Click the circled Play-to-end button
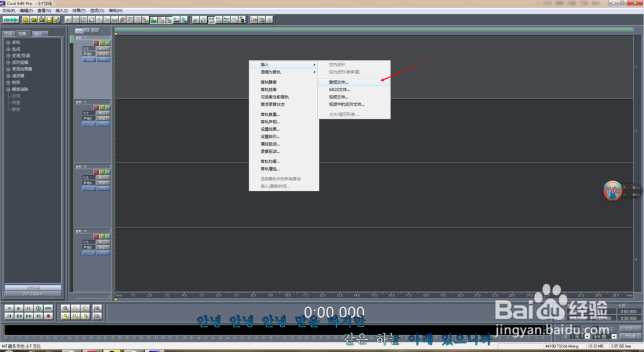Screen dimensions: 644x352 point(38,308)
